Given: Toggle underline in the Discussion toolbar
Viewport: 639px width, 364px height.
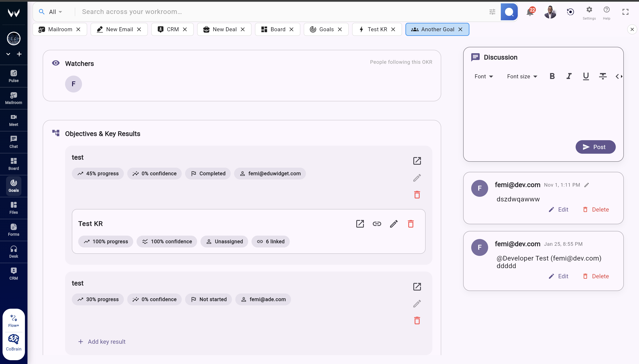Looking at the screenshot, I should pyautogui.click(x=586, y=76).
